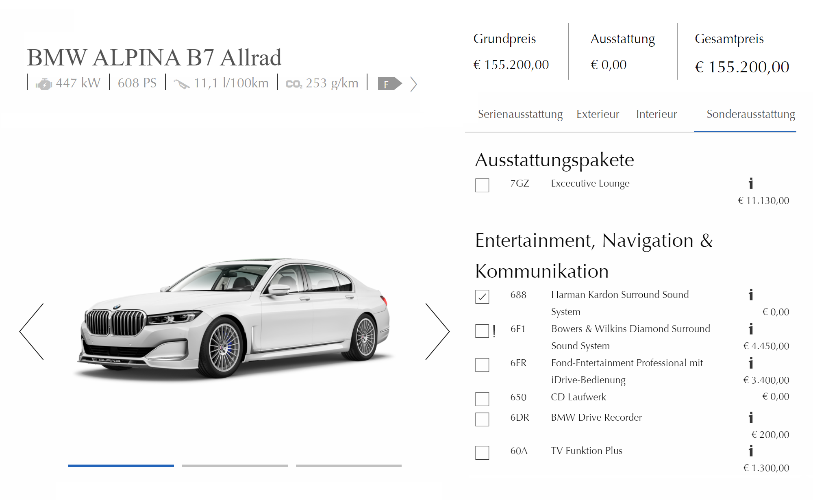Click the € 11.130,00 package price
This screenshot has height=504, width=813.
coord(763,200)
